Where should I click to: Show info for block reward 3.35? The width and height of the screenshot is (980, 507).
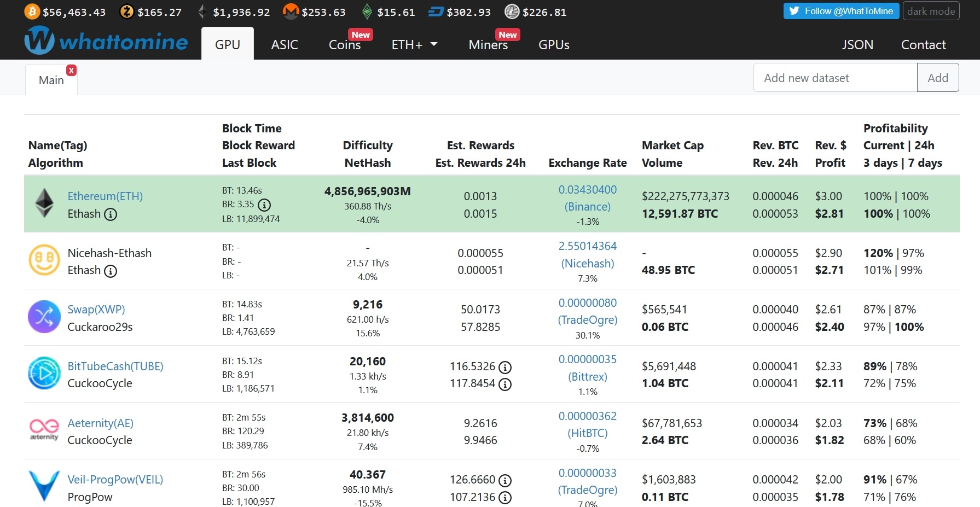coord(264,205)
